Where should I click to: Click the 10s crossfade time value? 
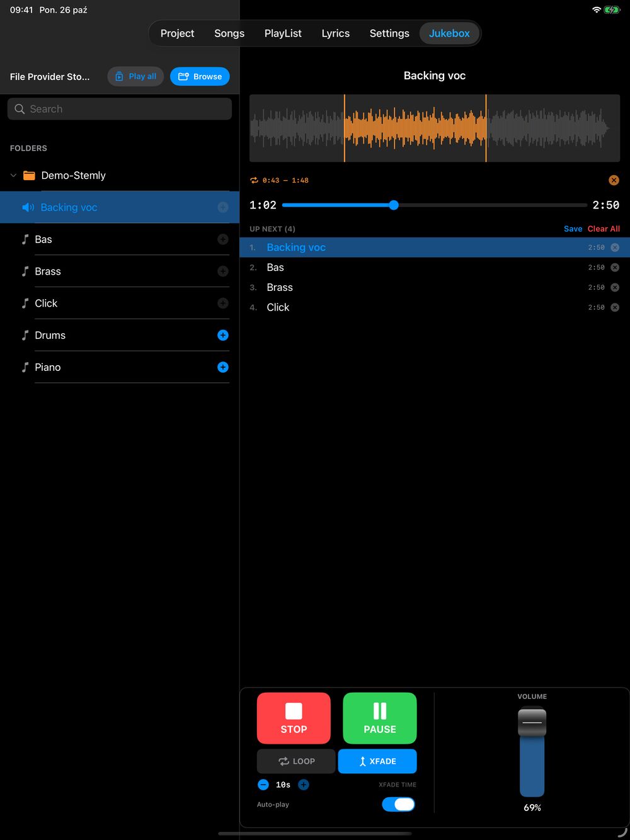[x=283, y=785]
